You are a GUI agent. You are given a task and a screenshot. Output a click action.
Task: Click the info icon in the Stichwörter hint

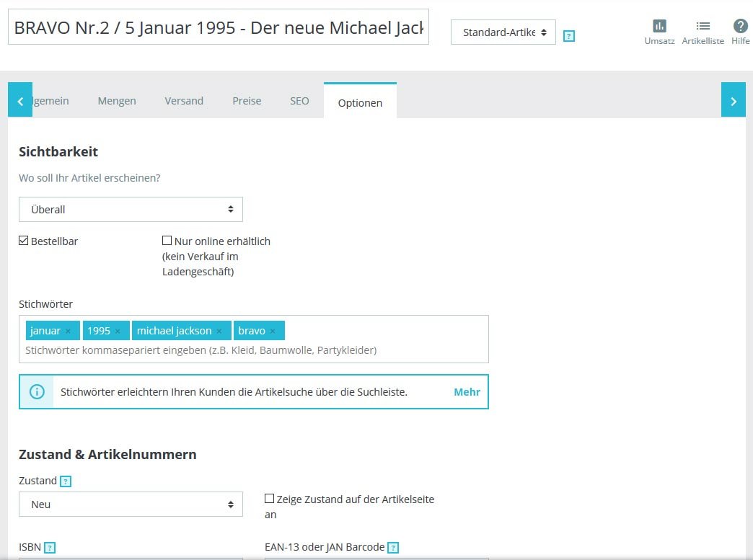37,391
